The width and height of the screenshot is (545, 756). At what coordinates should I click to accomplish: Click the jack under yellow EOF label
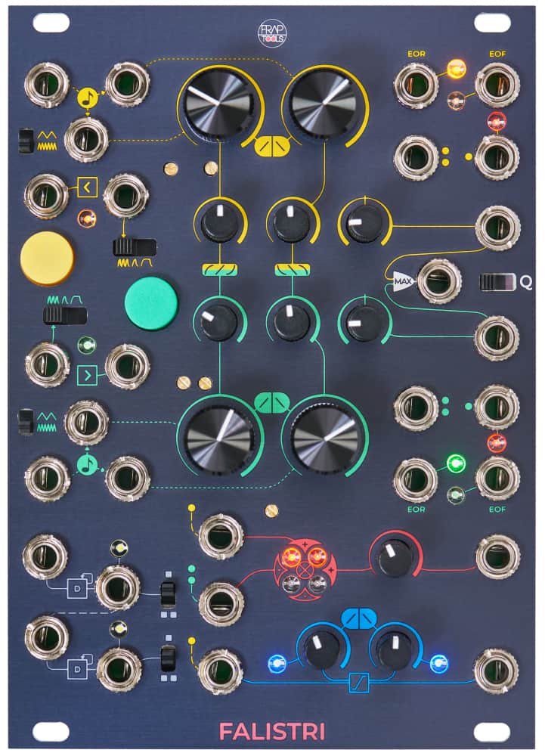click(x=497, y=85)
